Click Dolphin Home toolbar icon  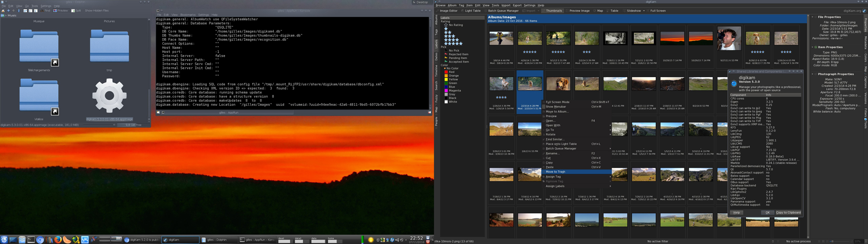point(3,11)
